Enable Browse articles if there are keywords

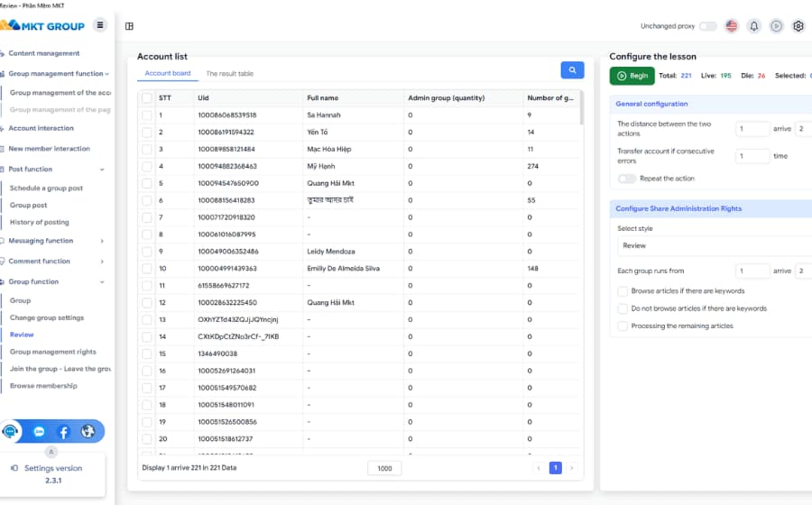click(x=623, y=291)
